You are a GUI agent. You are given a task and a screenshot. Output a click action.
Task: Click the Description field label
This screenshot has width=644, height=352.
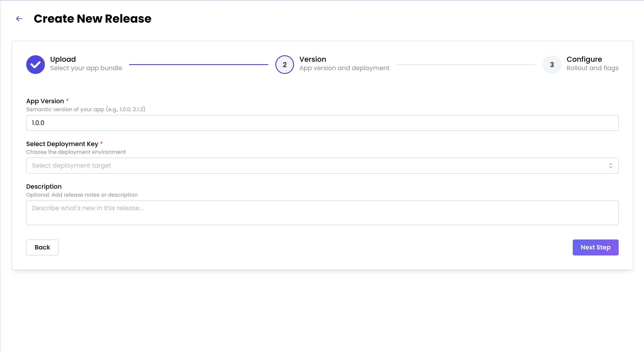pos(44,187)
